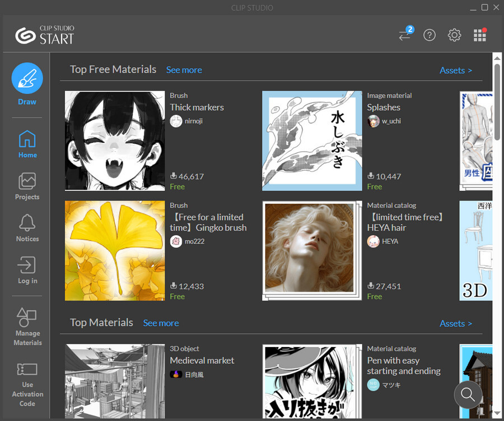Open the Splashes material title
The image size is (504, 421).
point(384,107)
